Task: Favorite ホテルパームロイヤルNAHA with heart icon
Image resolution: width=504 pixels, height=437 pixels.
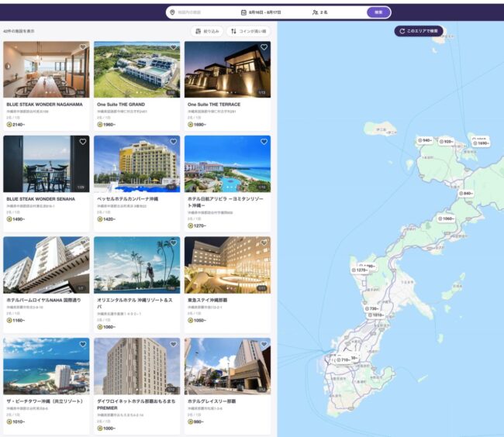Action: coord(83,243)
